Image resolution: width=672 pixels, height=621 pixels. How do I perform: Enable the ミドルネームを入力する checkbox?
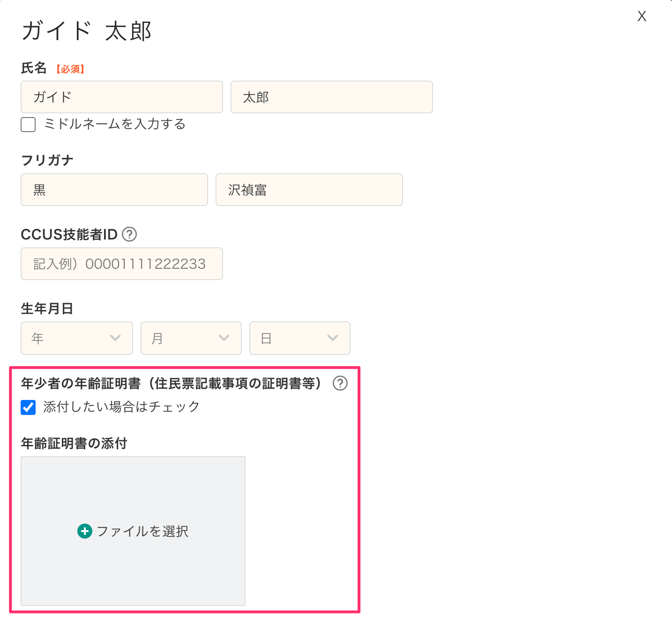[x=28, y=125]
